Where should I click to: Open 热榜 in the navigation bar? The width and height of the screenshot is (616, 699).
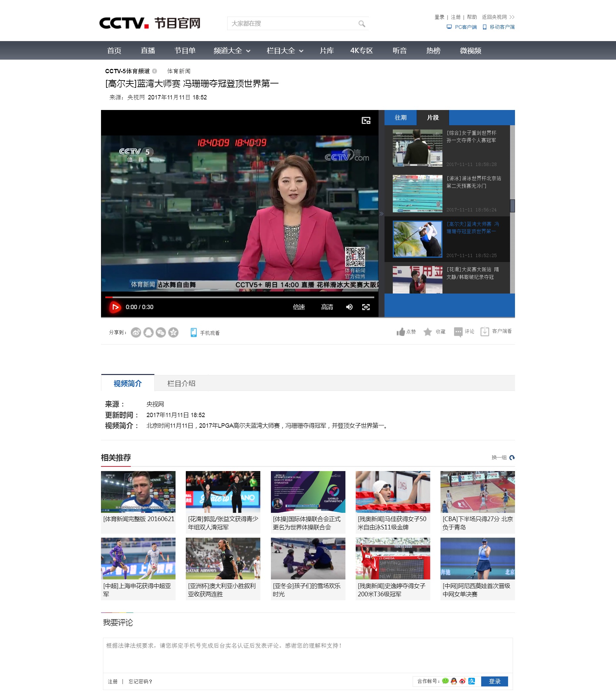click(x=433, y=51)
